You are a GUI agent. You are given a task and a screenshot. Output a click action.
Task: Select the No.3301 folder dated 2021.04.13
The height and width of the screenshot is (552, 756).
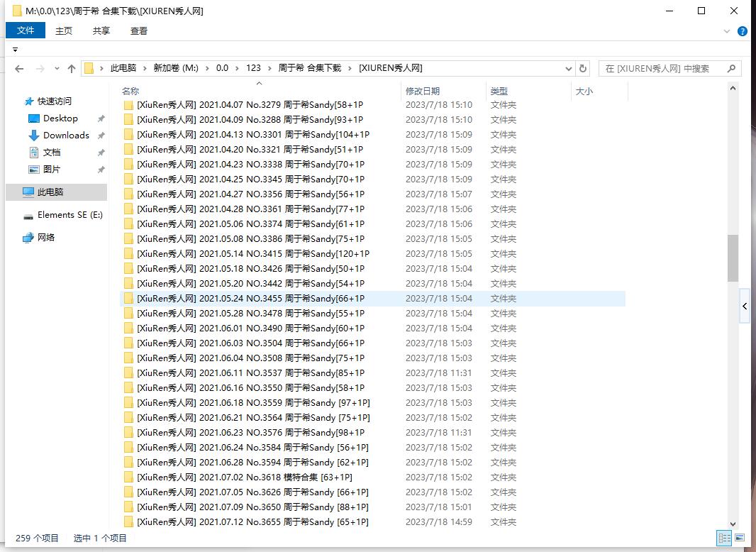(252, 135)
